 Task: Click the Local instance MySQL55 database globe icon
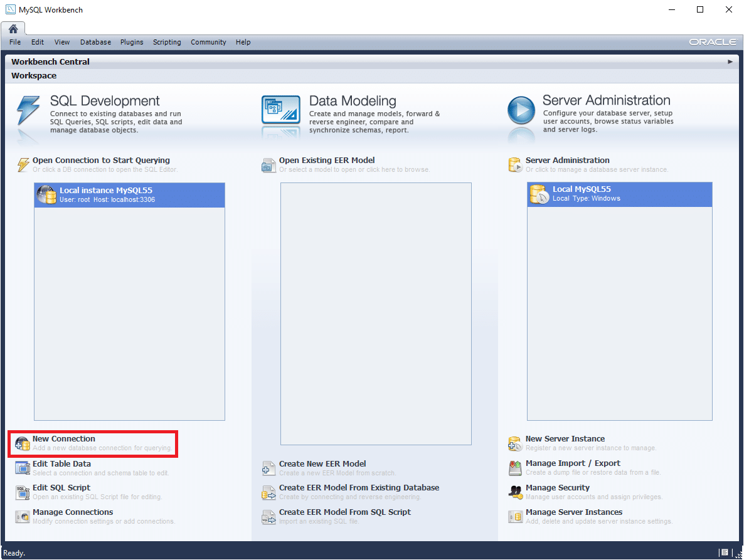coord(46,195)
